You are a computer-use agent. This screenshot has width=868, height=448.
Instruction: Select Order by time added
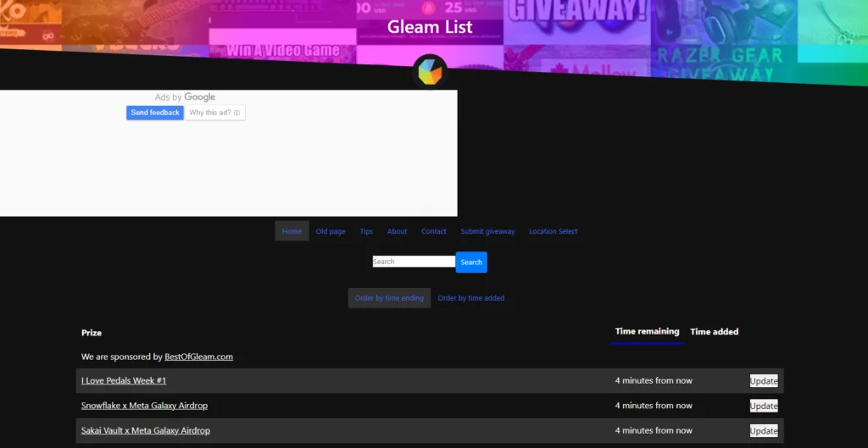[471, 298]
